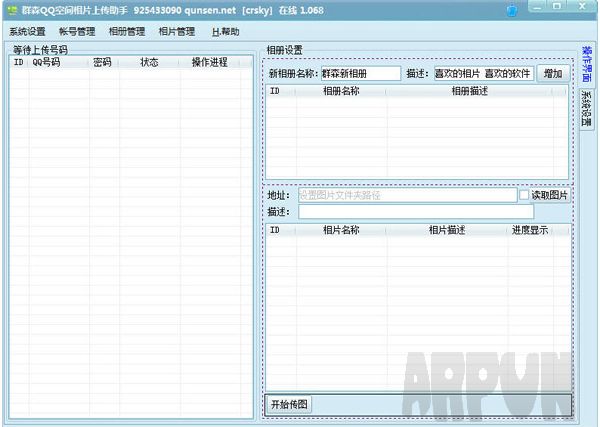This screenshot has width=600, height=427.
Task: Click the photo 描述 input below 地址
Action: pos(416,212)
